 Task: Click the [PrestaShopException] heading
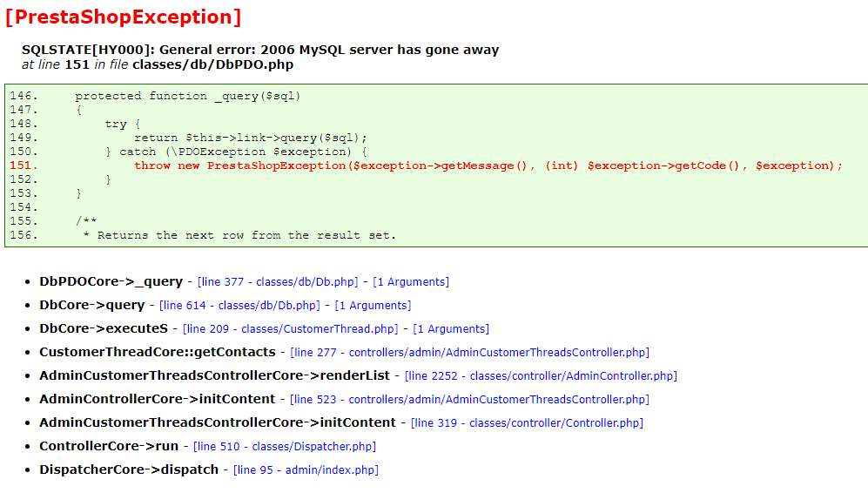click(x=124, y=17)
